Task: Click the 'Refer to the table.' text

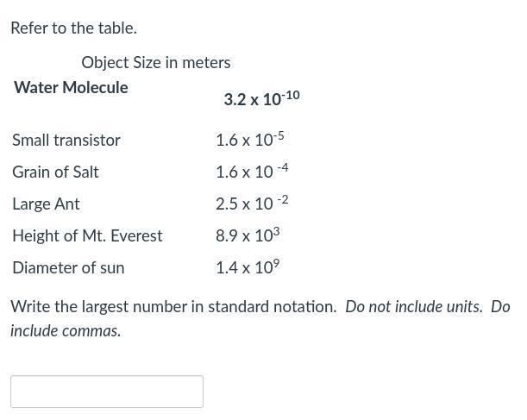Action: click(x=73, y=28)
